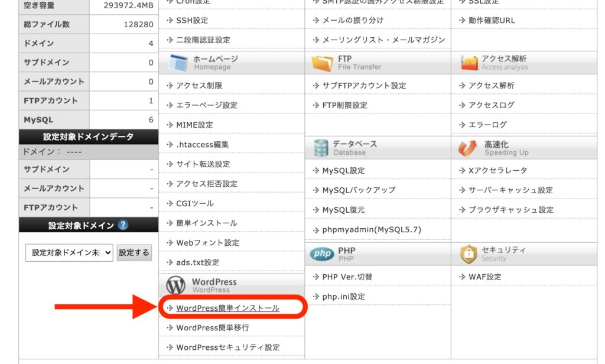This screenshot has width=605, height=364.
Task: Open MIME設定 link
Action: pyautogui.click(x=194, y=125)
